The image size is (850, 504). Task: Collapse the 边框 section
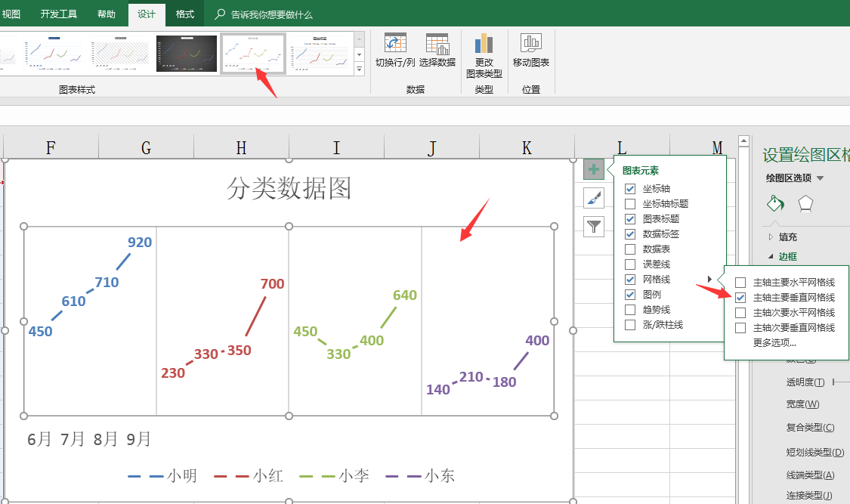point(771,256)
